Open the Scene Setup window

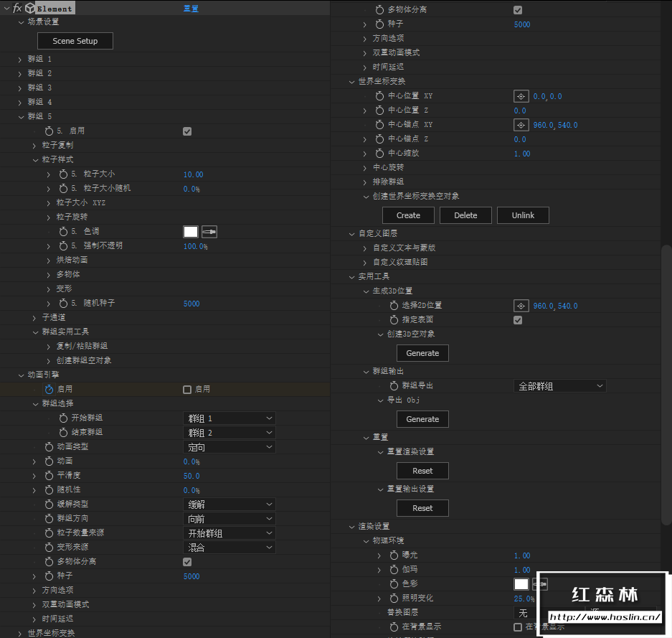click(x=75, y=41)
